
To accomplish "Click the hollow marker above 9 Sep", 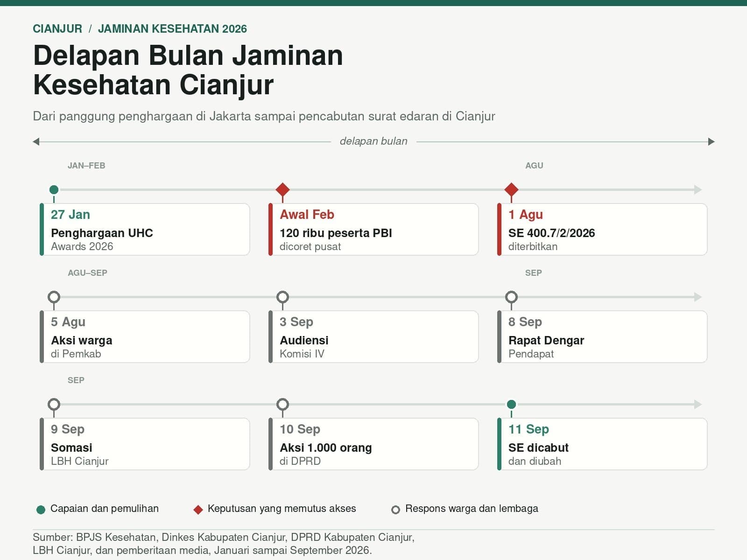I will pyautogui.click(x=54, y=404).
